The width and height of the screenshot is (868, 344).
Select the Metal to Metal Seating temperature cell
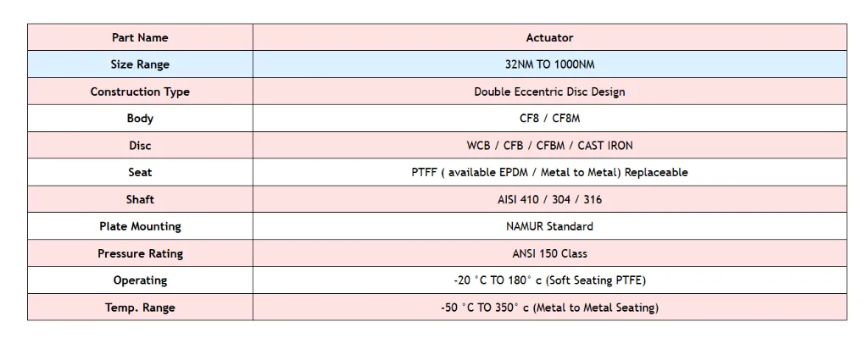coord(549,308)
